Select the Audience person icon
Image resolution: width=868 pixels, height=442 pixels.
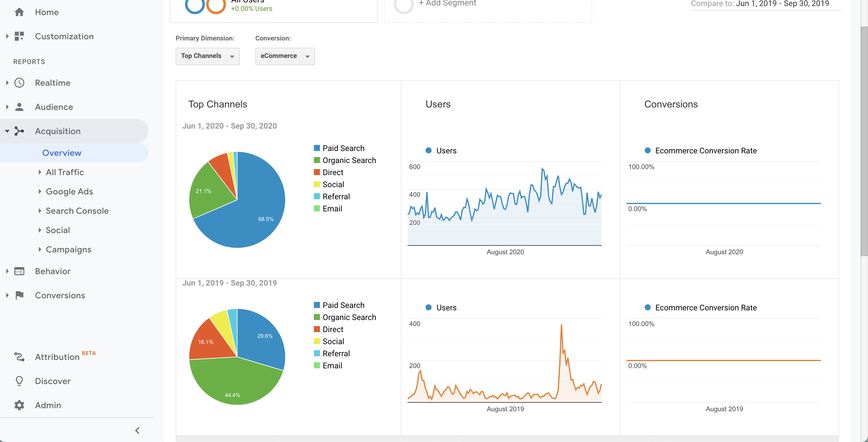[x=19, y=107]
